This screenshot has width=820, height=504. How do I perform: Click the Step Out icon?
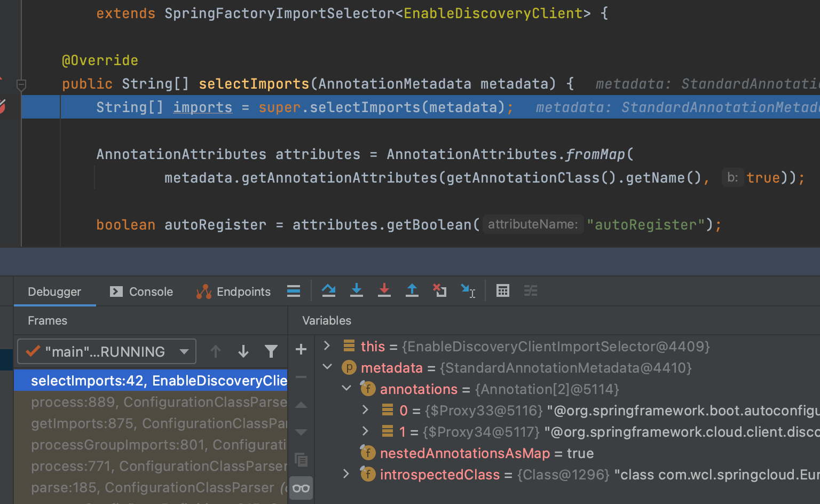[412, 290]
